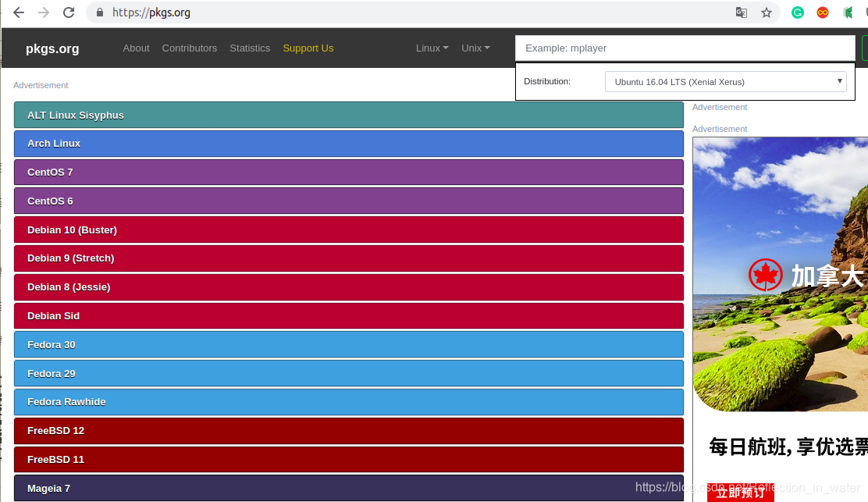
Task: Click the green Evernote extension icon
Action: (848, 12)
